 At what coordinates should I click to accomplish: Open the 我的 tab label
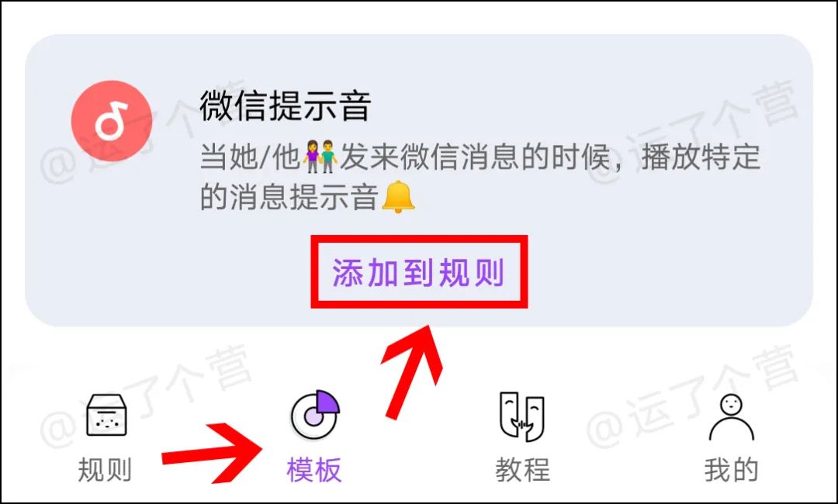click(x=731, y=470)
